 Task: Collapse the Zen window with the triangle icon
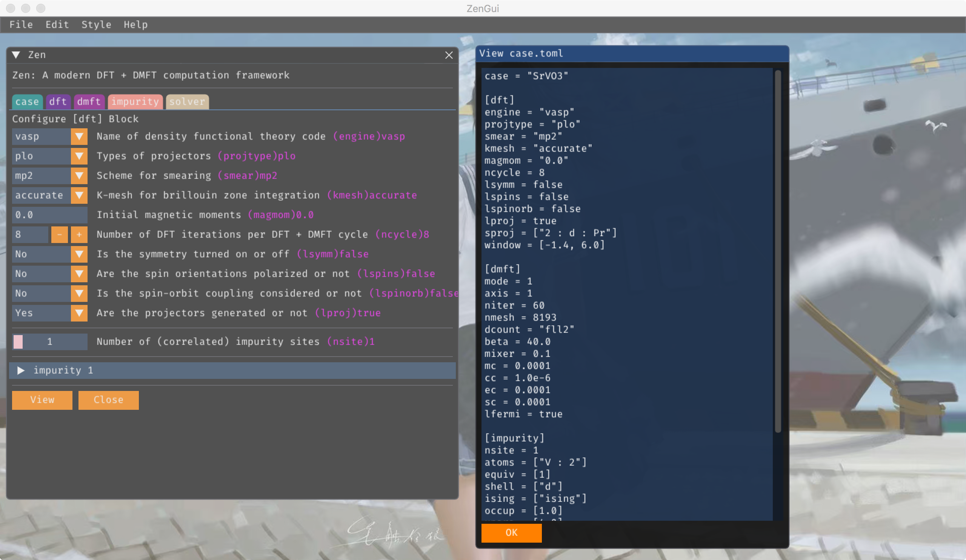(16, 55)
